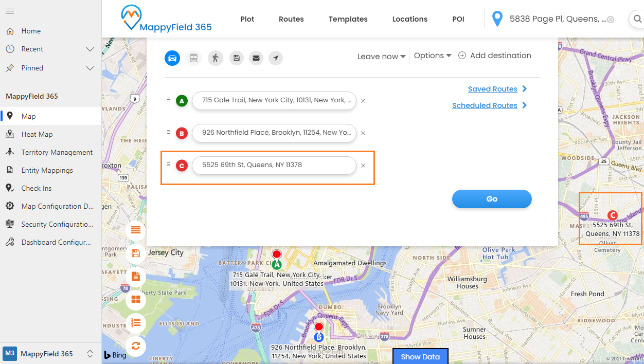Remove stop C with its X icon

pos(363,166)
